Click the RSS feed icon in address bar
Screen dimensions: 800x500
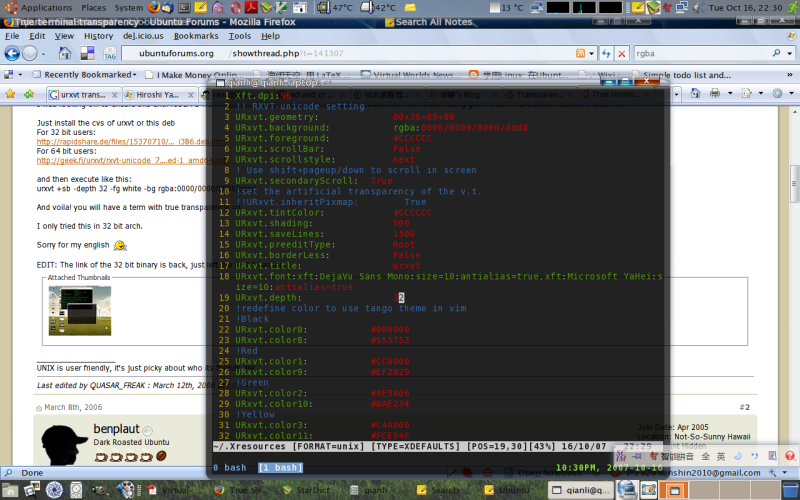point(580,53)
